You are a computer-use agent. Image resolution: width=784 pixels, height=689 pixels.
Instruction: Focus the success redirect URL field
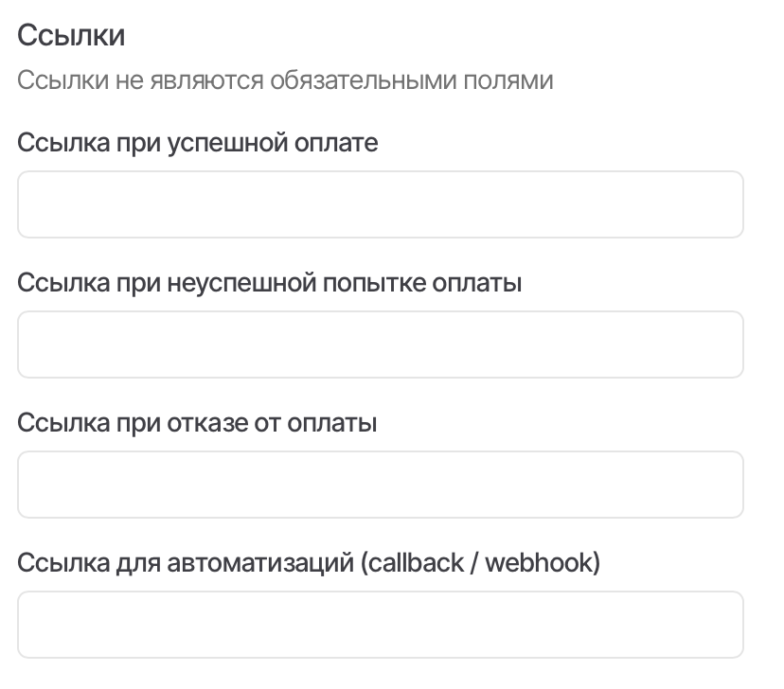pyautogui.click(x=380, y=204)
